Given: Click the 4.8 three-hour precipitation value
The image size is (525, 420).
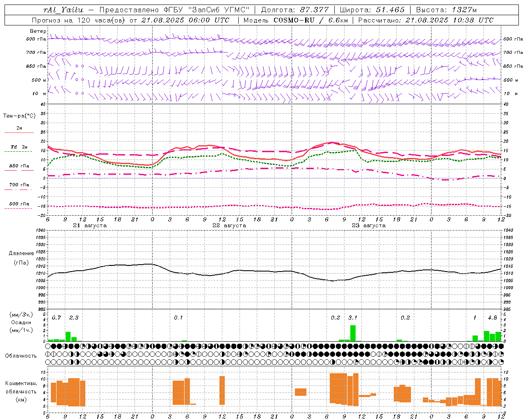Looking at the screenshot, I should [493, 318].
